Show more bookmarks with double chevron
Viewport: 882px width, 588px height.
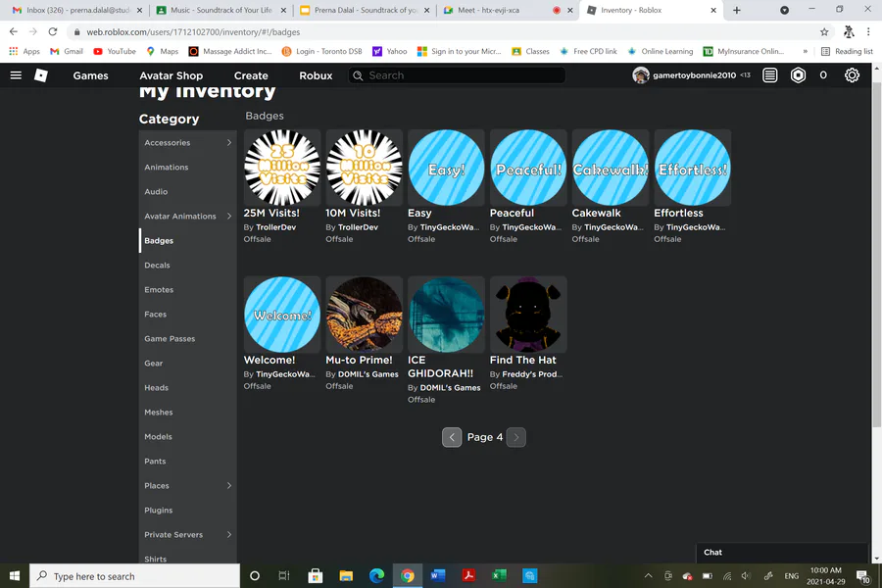pos(805,51)
